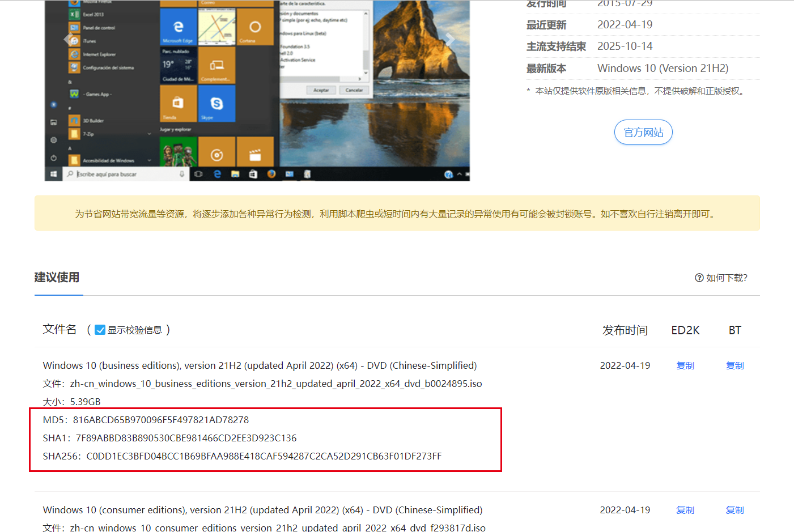Toggle the 显示校验信息 checkbox
The image size is (794, 532).
click(x=100, y=330)
